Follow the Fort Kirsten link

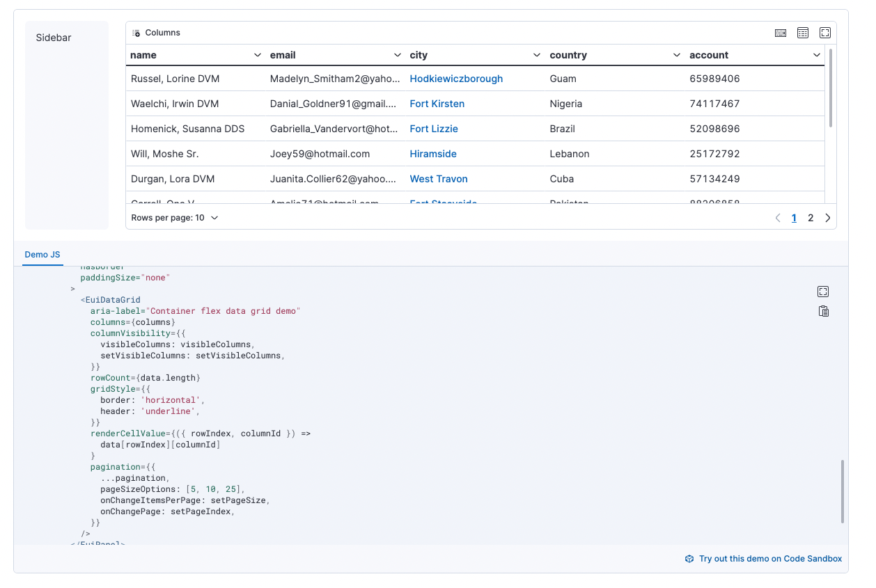click(437, 103)
